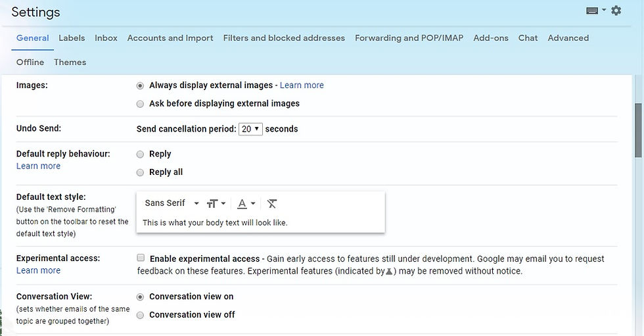Expand the input tools dropdown arrow
The height and width of the screenshot is (336, 644).
[604, 9]
